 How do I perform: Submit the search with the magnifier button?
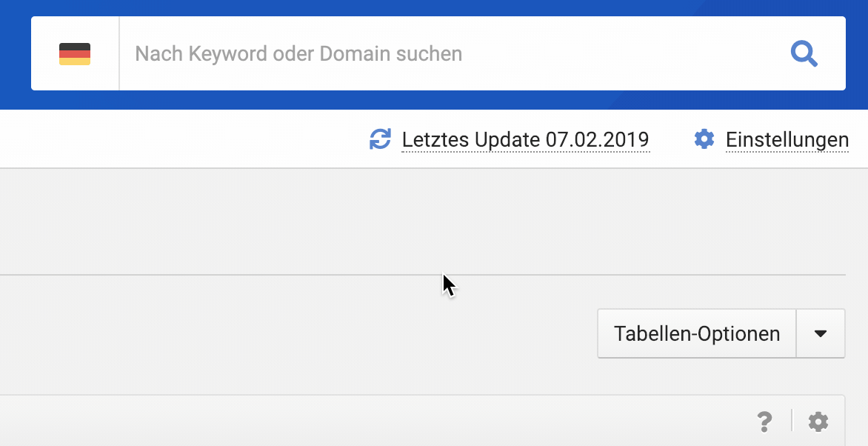click(x=804, y=54)
